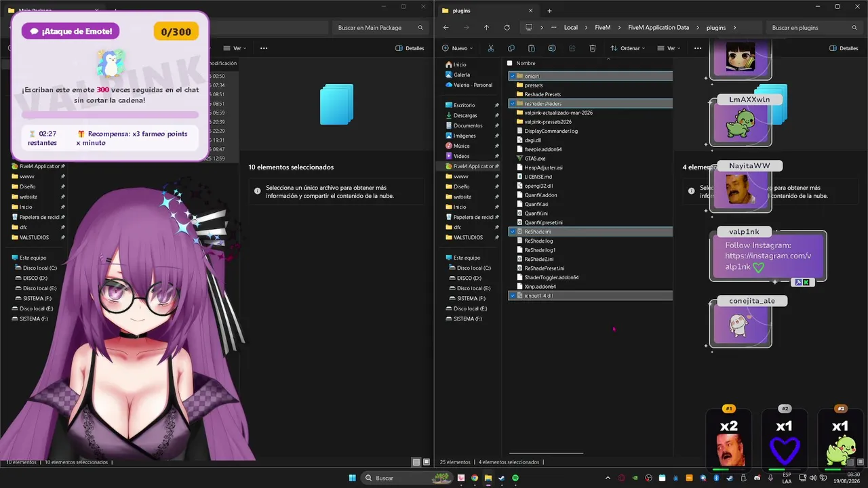Switch Main Package window to details view
This screenshot has height=488, width=868.
pos(416,462)
